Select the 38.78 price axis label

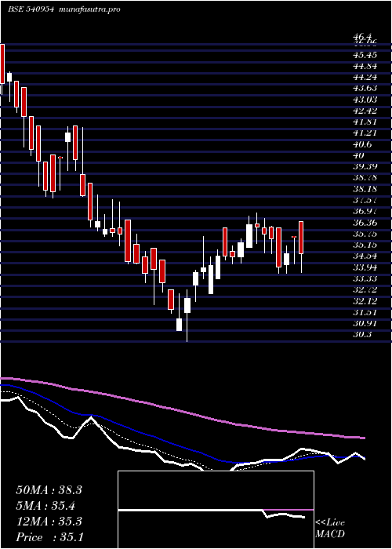[365, 178]
